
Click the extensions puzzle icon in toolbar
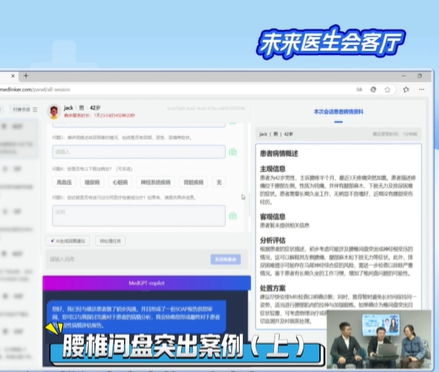click(406, 89)
